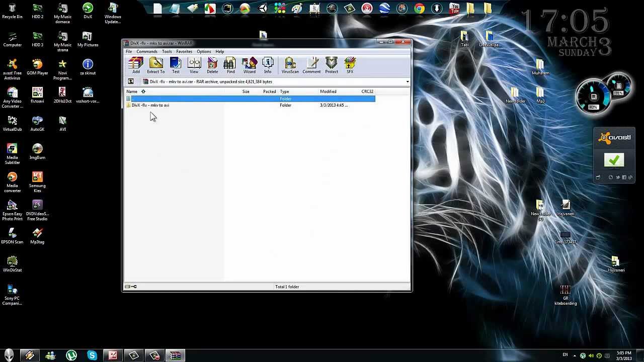644x362 pixels.
Task: Click the Mp3 folder on desktop
Action: [x=540, y=96]
